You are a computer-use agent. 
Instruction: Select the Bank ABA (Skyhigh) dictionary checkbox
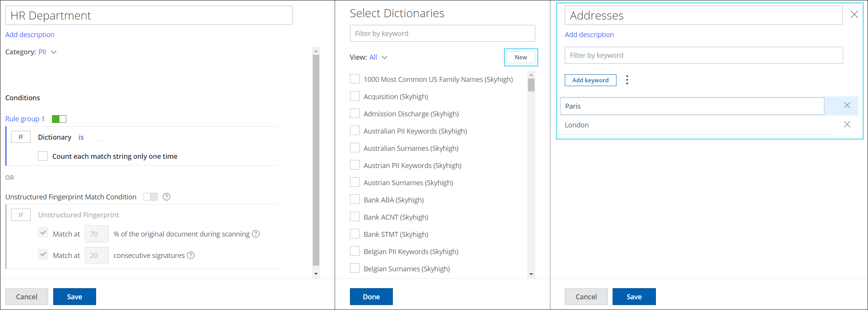point(355,200)
